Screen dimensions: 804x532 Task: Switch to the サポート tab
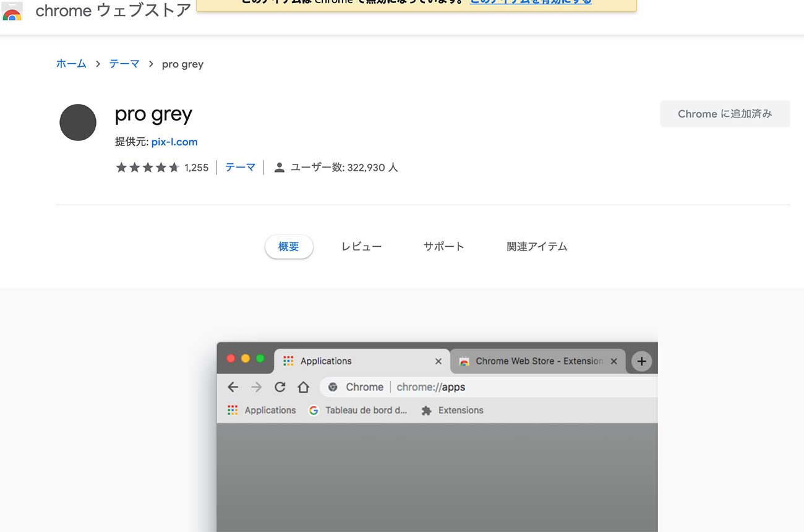pyautogui.click(x=444, y=247)
